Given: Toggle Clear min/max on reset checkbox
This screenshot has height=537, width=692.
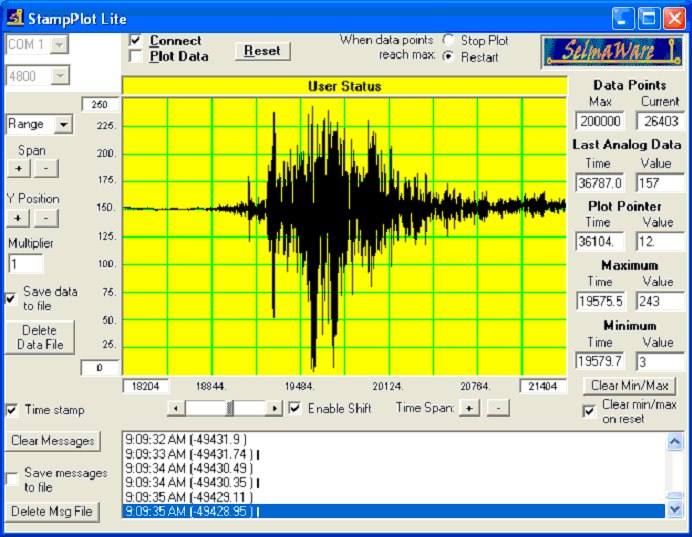Looking at the screenshot, I should pyautogui.click(x=589, y=411).
